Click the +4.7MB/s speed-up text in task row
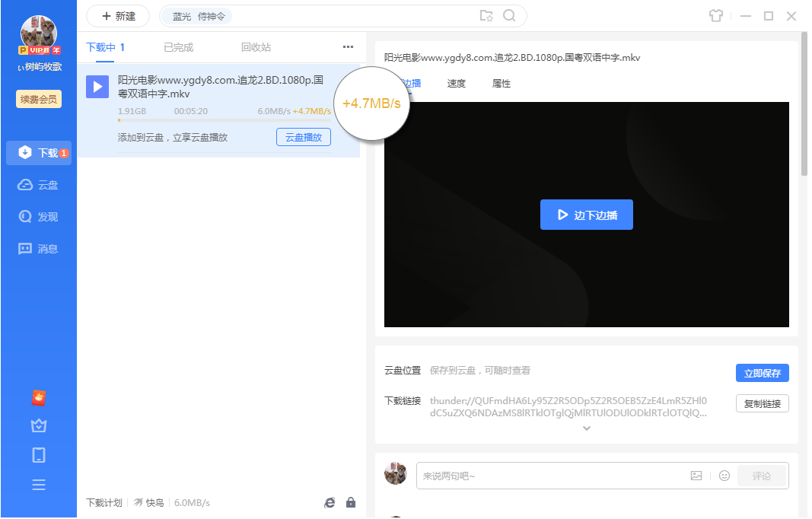Viewport: 812px width, 519px height. coord(312,111)
